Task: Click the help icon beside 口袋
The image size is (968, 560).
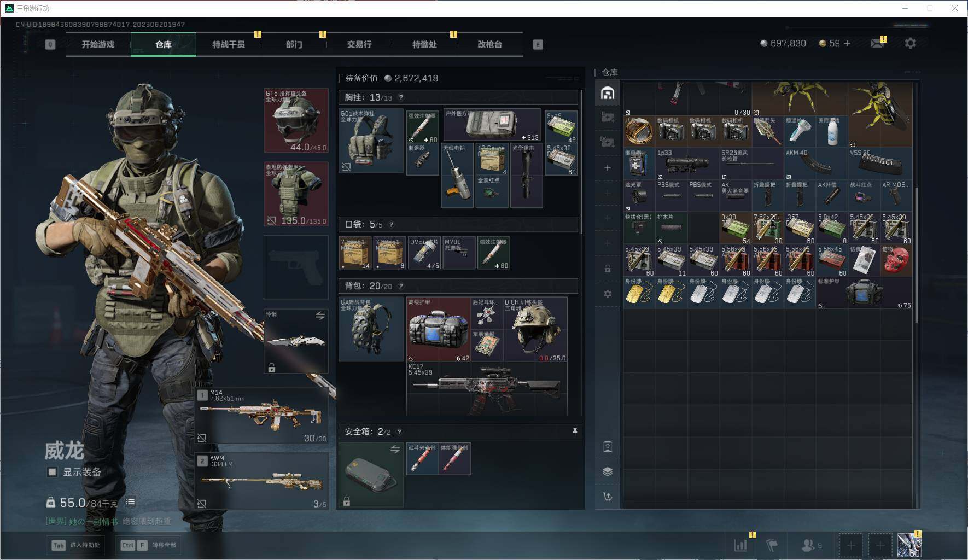Action: point(391,224)
